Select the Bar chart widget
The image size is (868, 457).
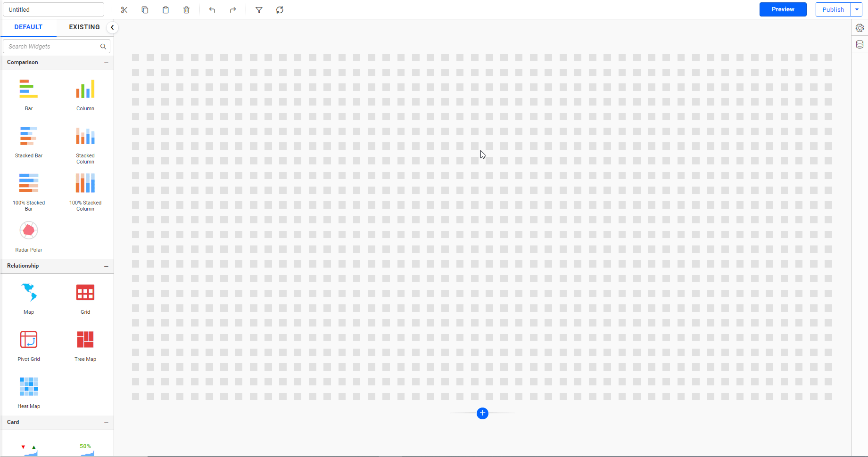(29, 94)
